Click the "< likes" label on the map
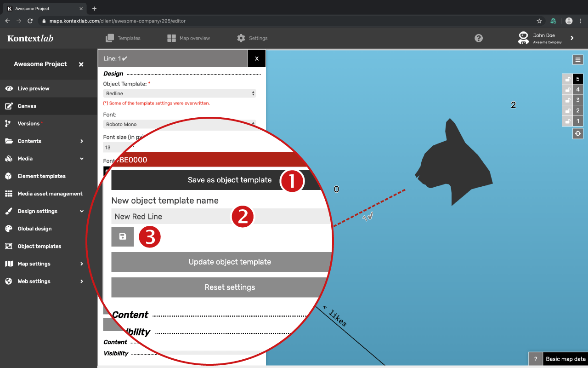 tap(335, 316)
